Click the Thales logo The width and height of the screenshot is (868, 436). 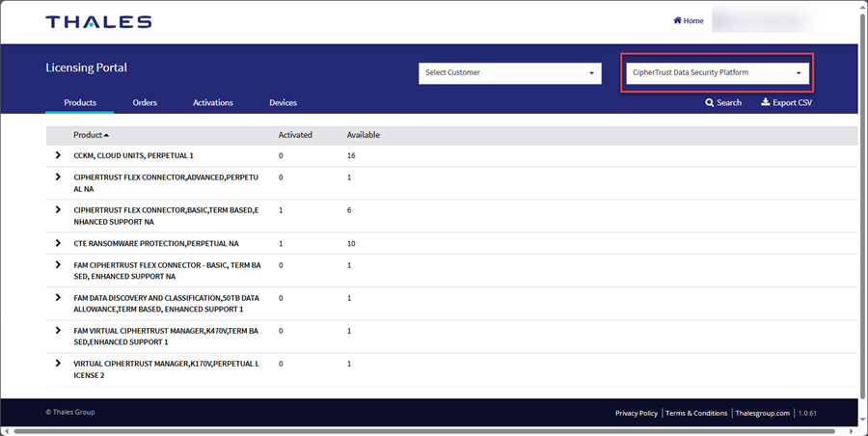point(98,21)
